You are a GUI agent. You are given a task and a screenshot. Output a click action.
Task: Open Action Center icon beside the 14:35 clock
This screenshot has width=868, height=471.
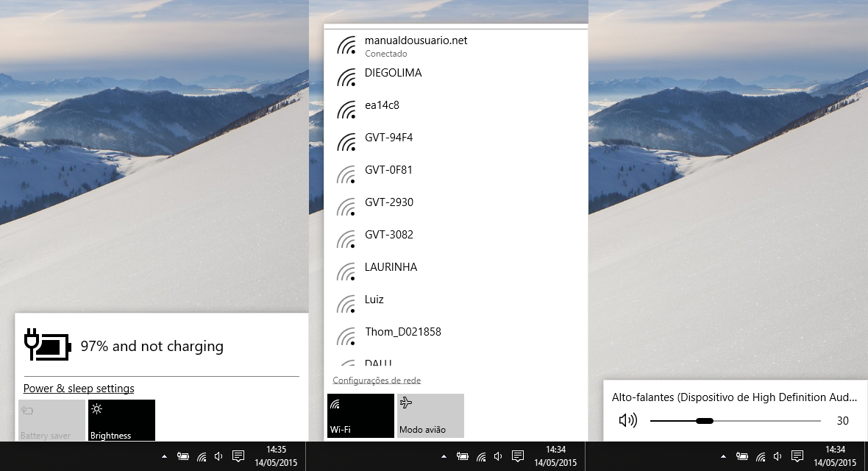[x=238, y=456]
